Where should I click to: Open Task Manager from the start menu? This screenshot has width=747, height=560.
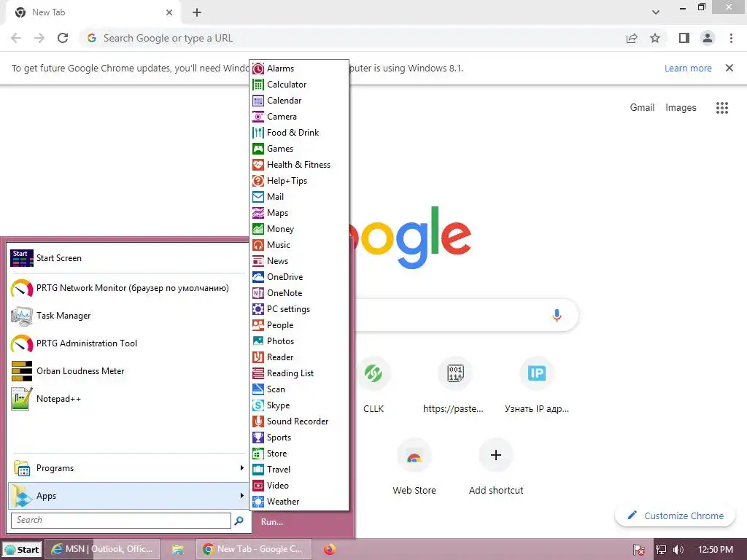[128, 316]
